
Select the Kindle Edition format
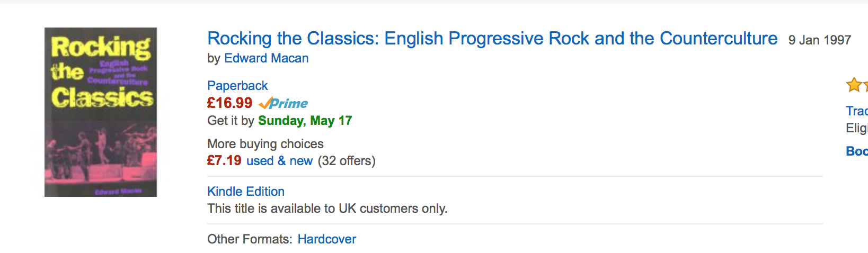[246, 192]
